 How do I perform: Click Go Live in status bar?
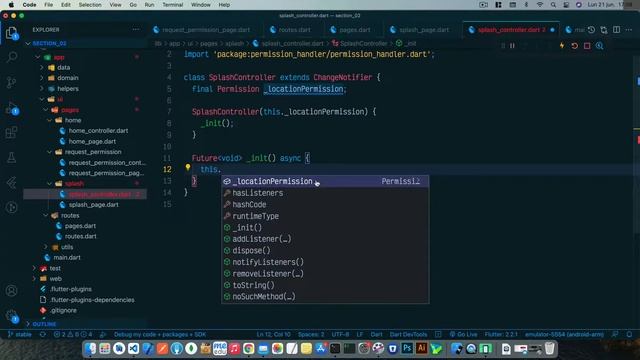pos(463,334)
